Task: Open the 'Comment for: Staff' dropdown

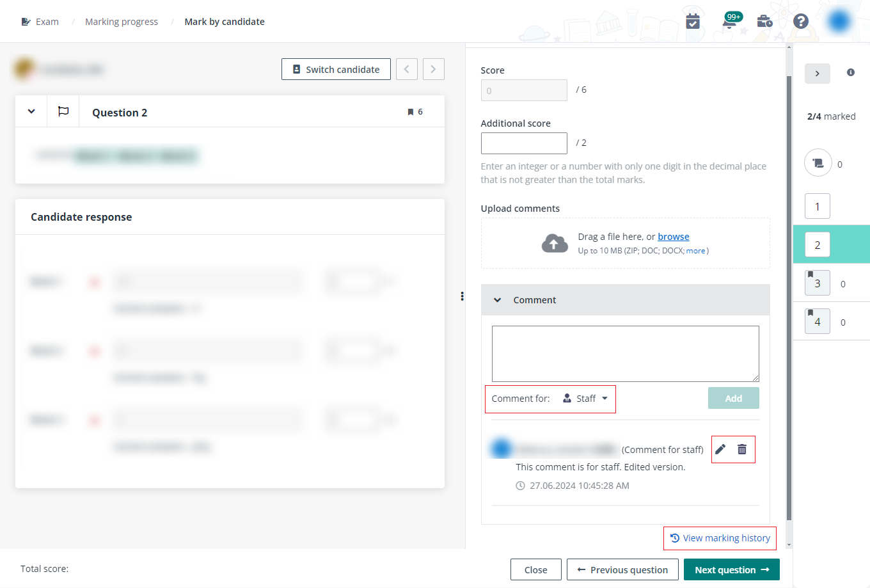Action: [585, 398]
